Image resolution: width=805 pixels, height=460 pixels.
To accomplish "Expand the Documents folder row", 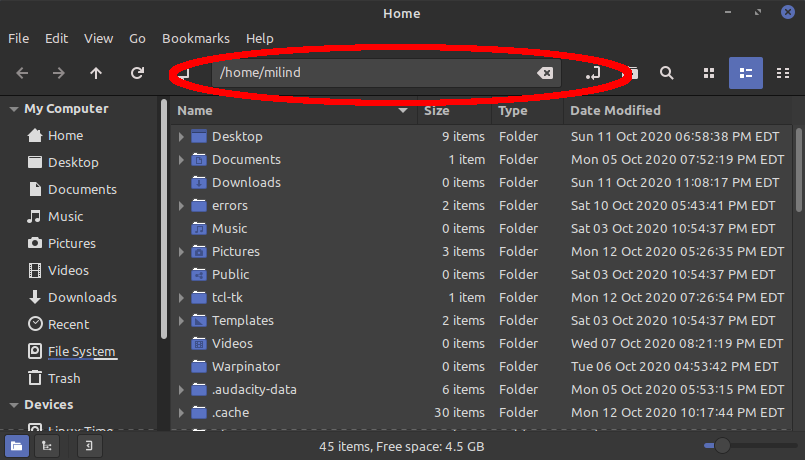I will coord(181,160).
